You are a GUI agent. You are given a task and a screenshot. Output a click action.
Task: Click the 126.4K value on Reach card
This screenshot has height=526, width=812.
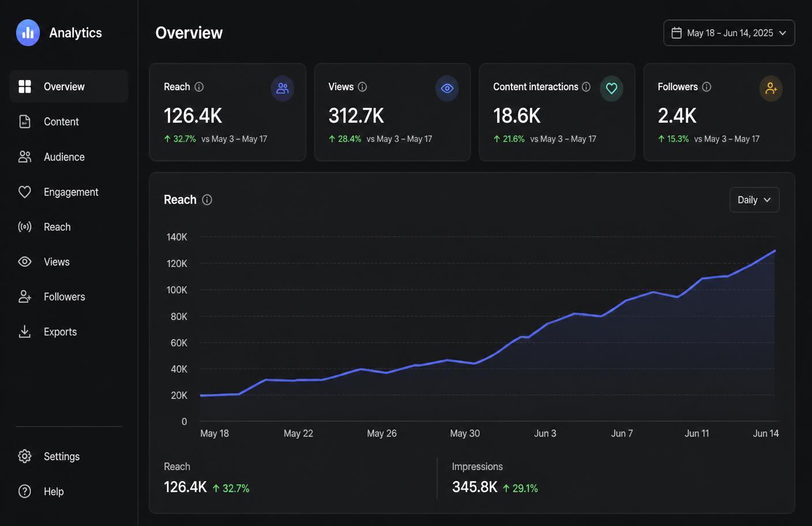(x=193, y=116)
